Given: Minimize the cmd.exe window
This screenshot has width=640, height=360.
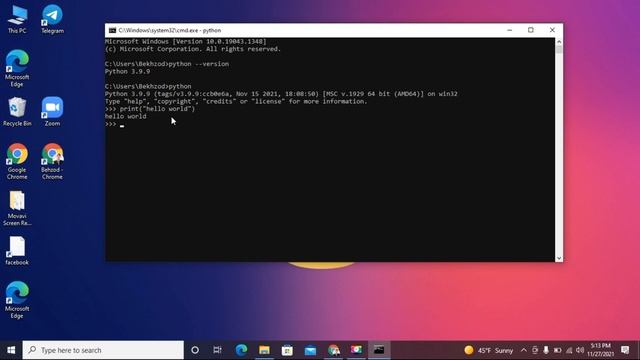Looking at the screenshot, I should coord(509,30).
